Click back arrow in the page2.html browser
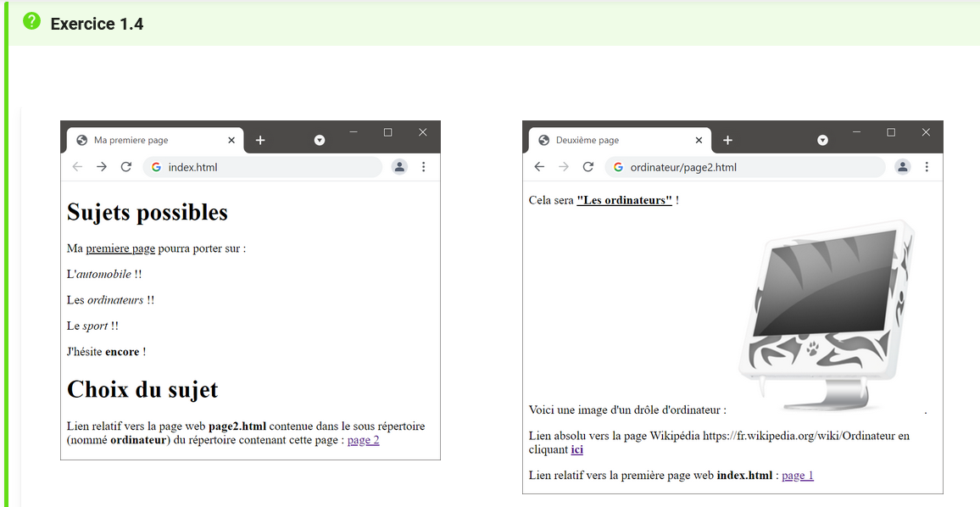This screenshot has height=507, width=980. click(x=539, y=167)
